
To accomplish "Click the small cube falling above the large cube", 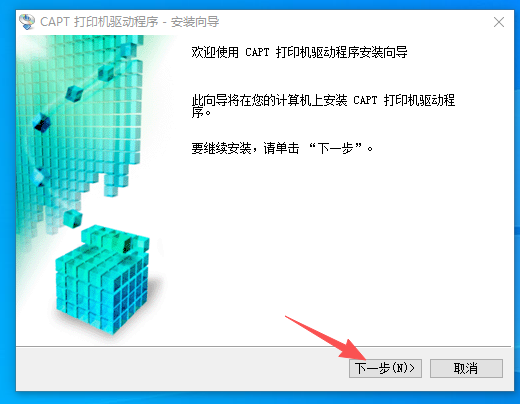I will click(73, 219).
